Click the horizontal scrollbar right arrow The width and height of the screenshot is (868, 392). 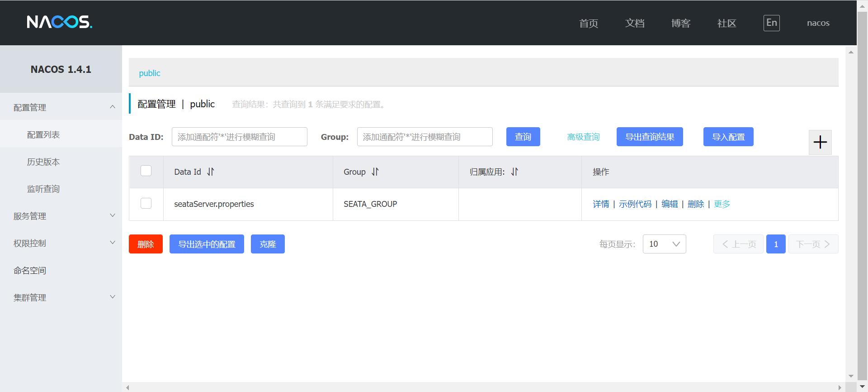(840, 387)
